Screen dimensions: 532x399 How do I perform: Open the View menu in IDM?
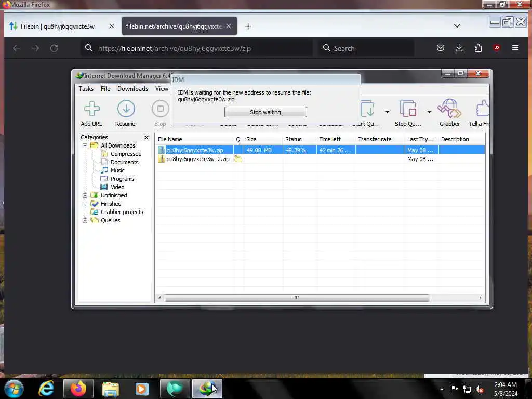click(162, 89)
